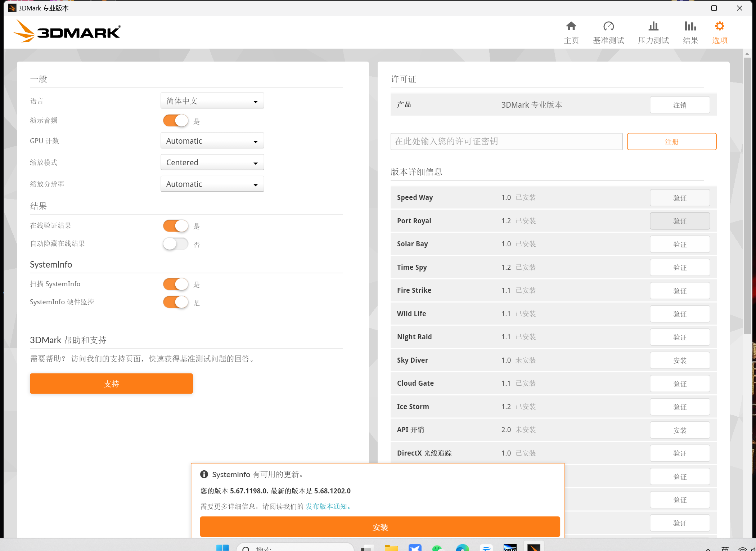756x551 pixels.
Task: Go to the 主页 home tab
Action: coord(571,32)
